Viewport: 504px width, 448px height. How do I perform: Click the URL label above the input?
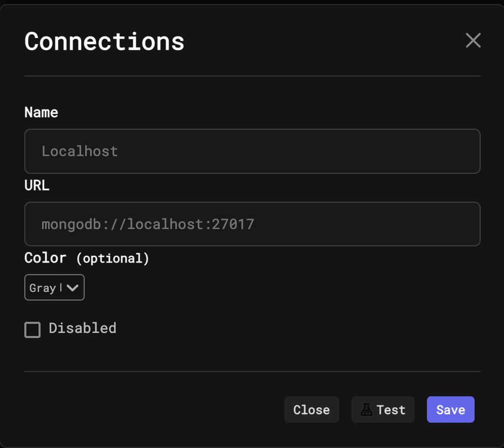tap(37, 185)
